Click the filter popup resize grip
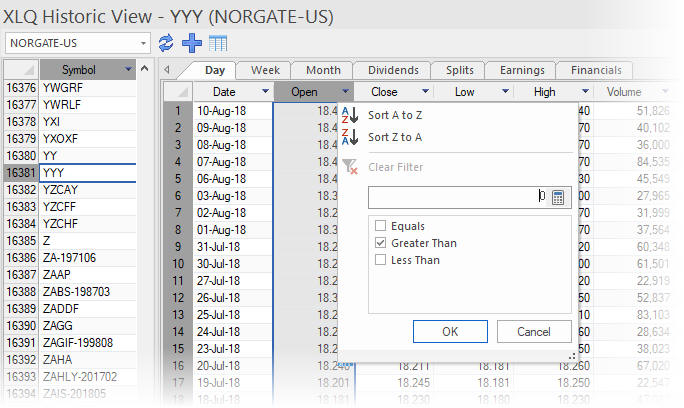 571,357
